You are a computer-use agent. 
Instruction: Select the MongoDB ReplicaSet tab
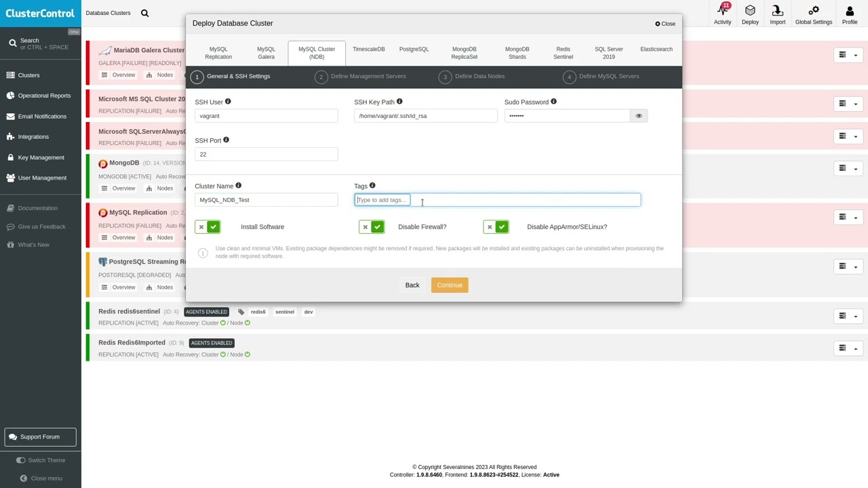pyautogui.click(x=465, y=53)
